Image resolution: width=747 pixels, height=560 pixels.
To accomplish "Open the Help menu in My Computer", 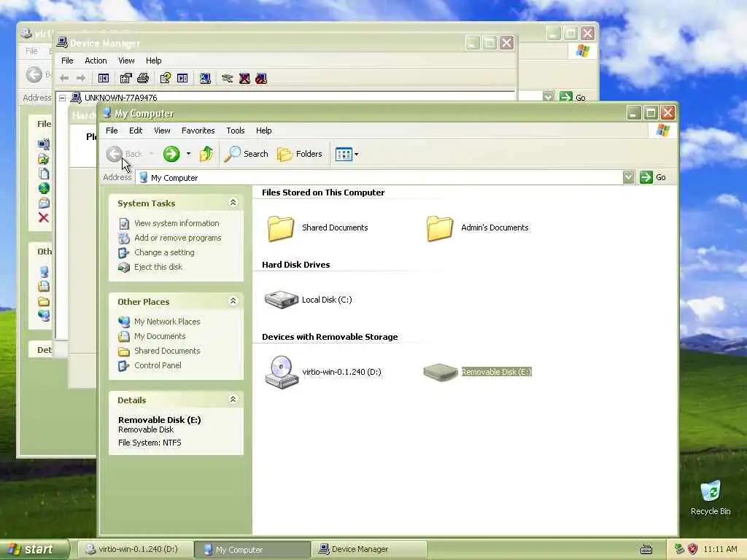I will click(263, 131).
